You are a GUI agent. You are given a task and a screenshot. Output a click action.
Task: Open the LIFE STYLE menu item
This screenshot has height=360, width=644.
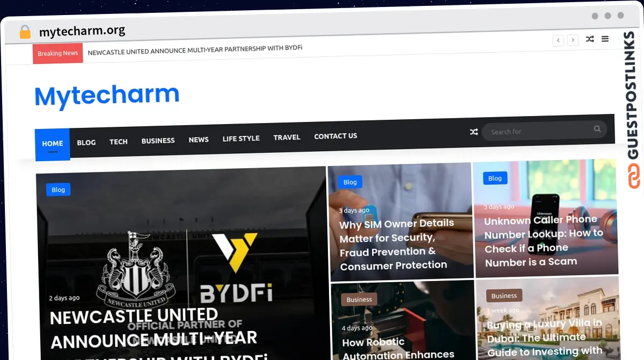[241, 139]
